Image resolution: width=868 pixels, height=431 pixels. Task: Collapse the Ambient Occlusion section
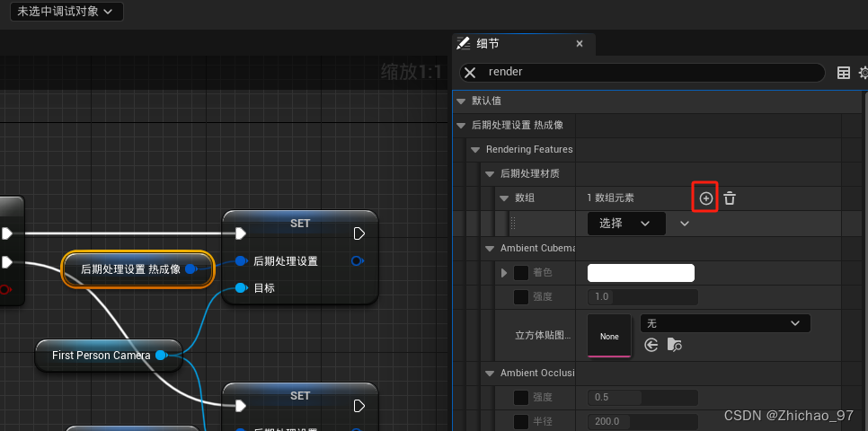click(490, 374)
